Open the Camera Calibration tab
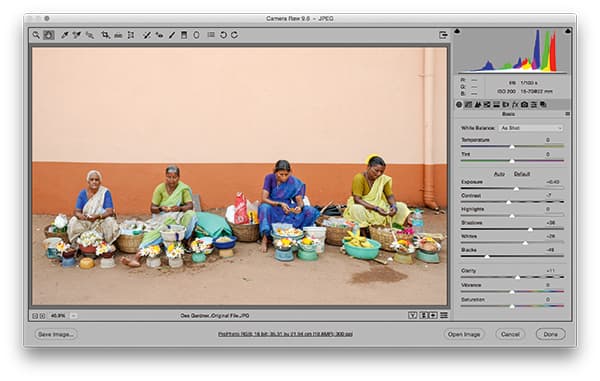 (524, 104)
